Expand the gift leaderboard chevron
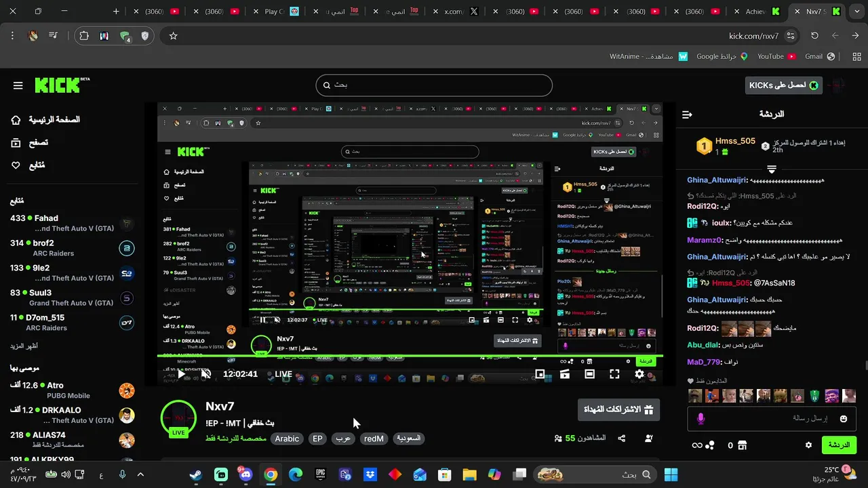The width and height of the screenshot is (868, 488). coord(772,169)
